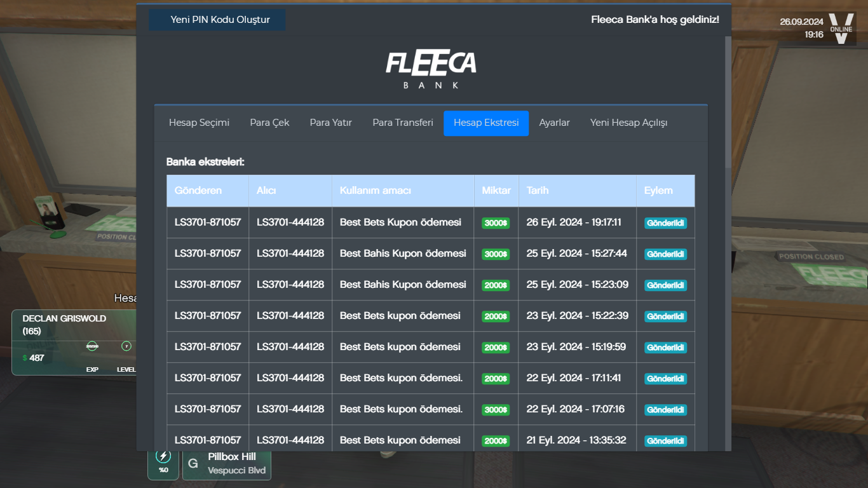This screenshot has width=868, height=488.
Task: Click the 2000$ badge for 13:35:32 transaction
Action: click(x=496, y=441)
